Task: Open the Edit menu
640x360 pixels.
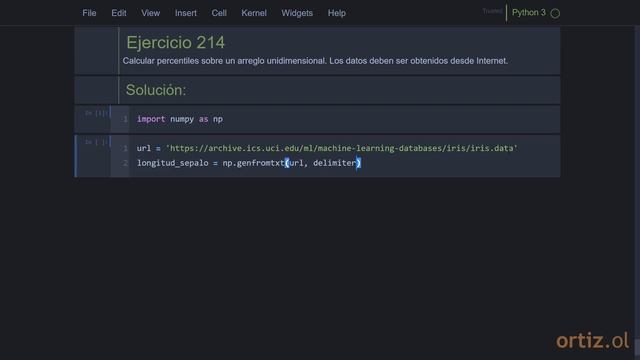Action: pyautogui.click(x=119, y=13)
